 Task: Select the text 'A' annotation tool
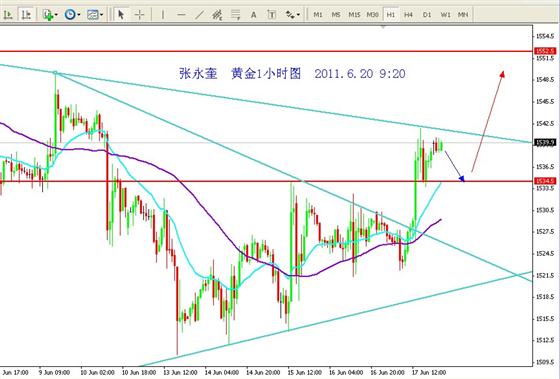coord(253,15)
